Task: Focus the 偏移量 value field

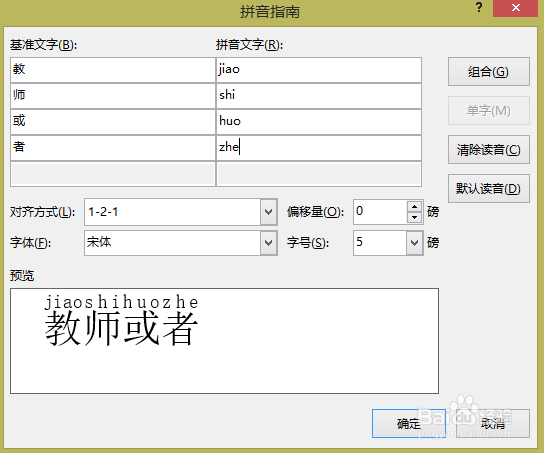Action: click(380, 212)
